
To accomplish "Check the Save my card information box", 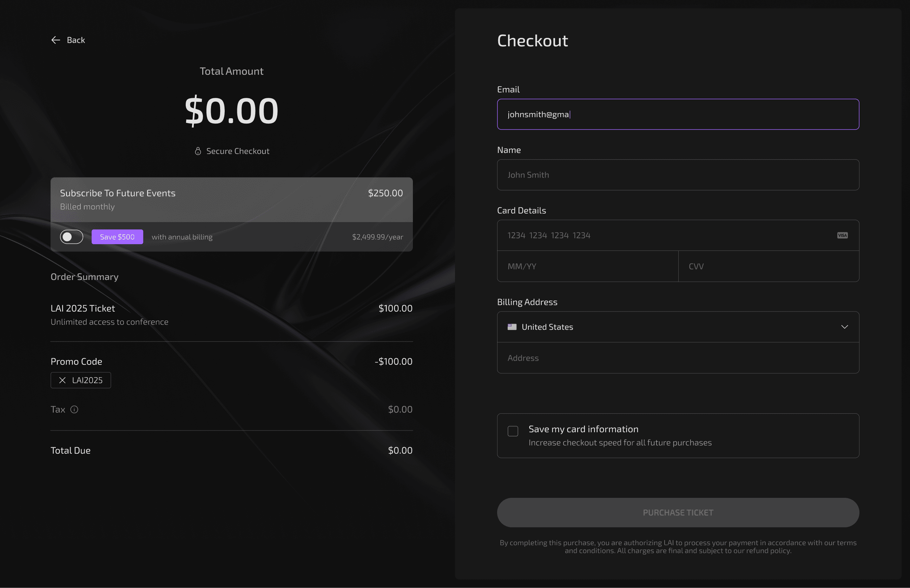I will [513, 431].
